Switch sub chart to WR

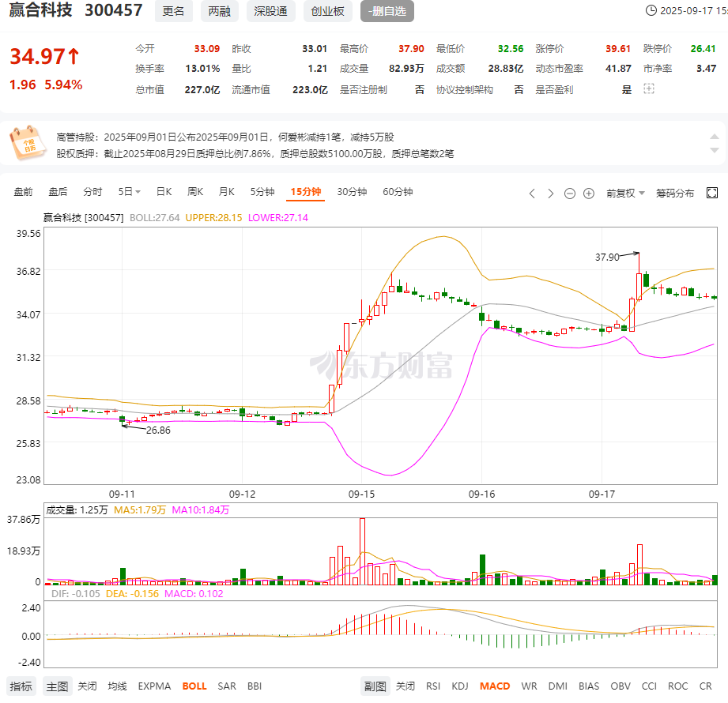tap(529, 686)
